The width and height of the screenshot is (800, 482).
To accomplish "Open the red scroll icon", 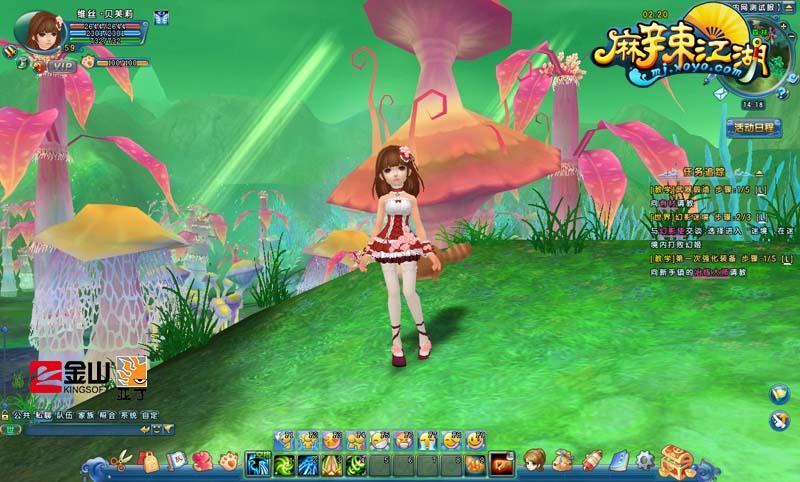I will 592,461.
